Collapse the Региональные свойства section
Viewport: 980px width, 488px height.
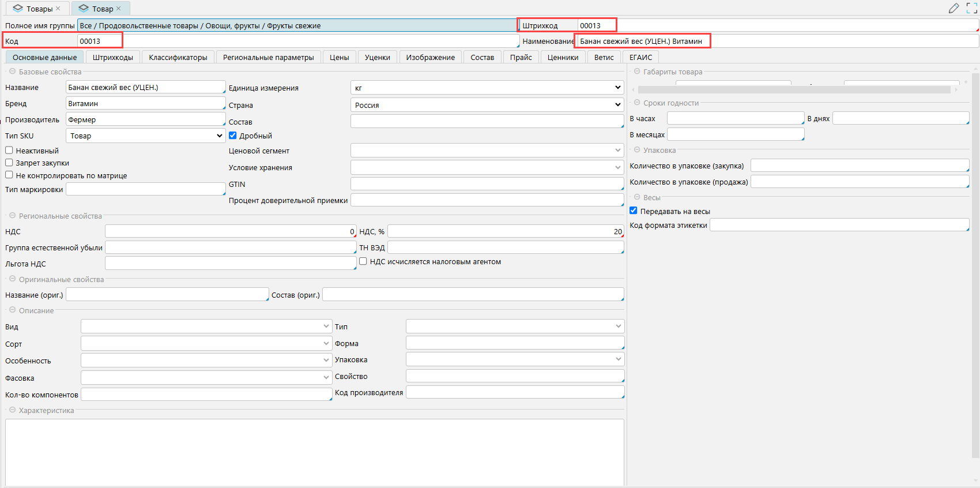[x=12, y=216]
